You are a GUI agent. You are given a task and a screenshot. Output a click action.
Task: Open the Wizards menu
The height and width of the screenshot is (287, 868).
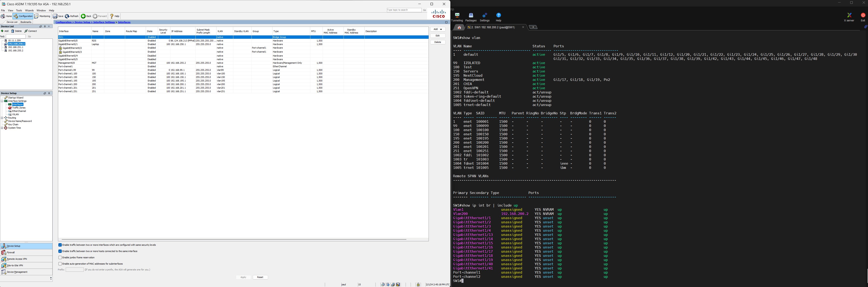coord(29,10)
